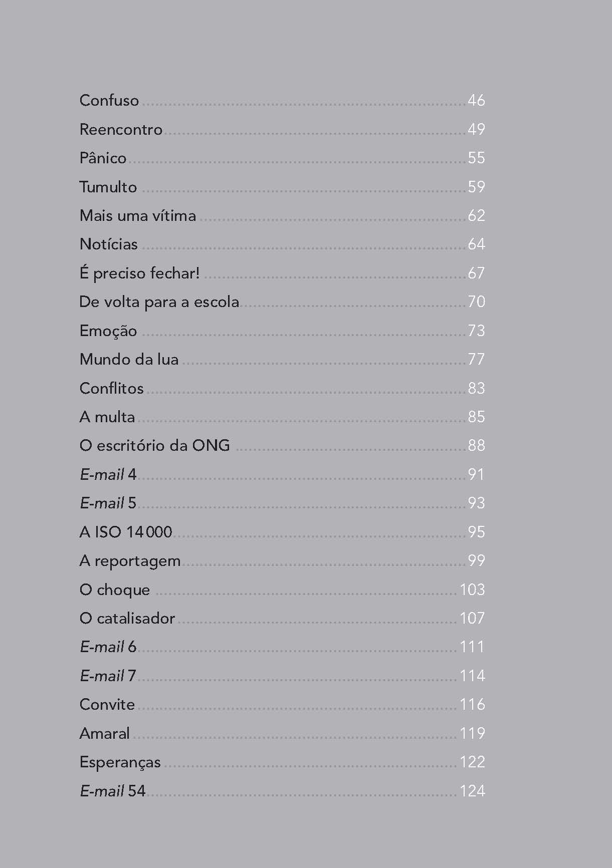
Task: Open the "E-mail 4" entry
Action: click(x=108, y=474)
